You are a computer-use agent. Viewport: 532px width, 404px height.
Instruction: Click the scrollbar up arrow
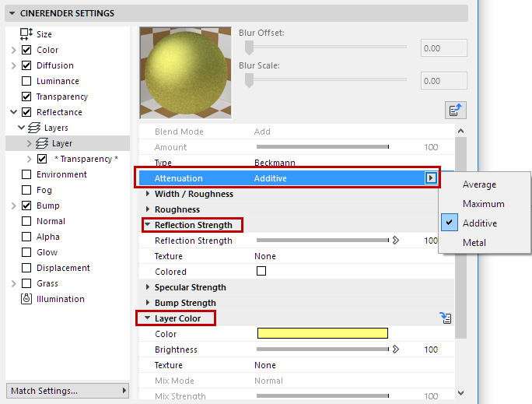tap(460, 131)
